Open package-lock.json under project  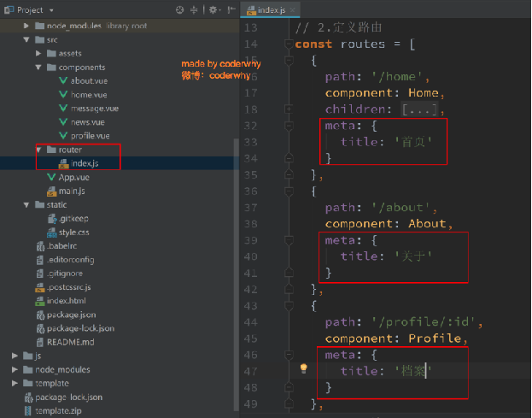coord(81,328)
